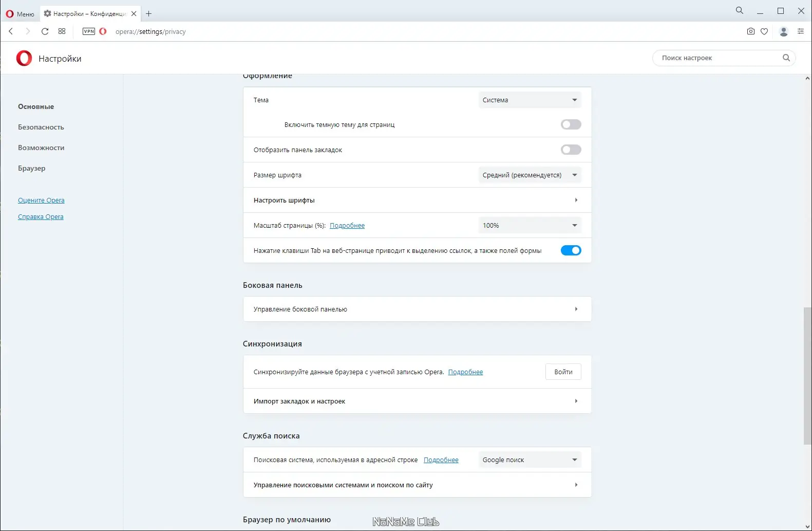Open the Справка Opera help link
Image resolution: width=812 pixels, height=531 pixels.
(x=41, y=216)
